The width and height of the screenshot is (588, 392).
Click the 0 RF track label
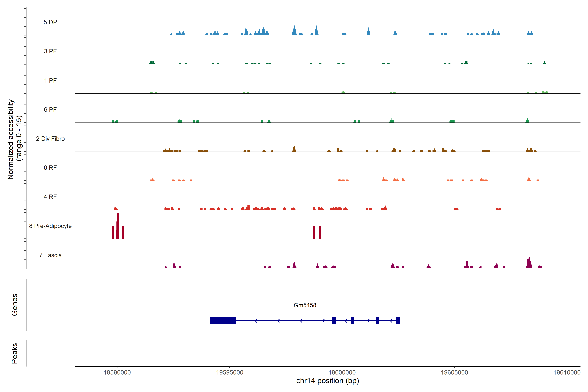coord(50,168)
